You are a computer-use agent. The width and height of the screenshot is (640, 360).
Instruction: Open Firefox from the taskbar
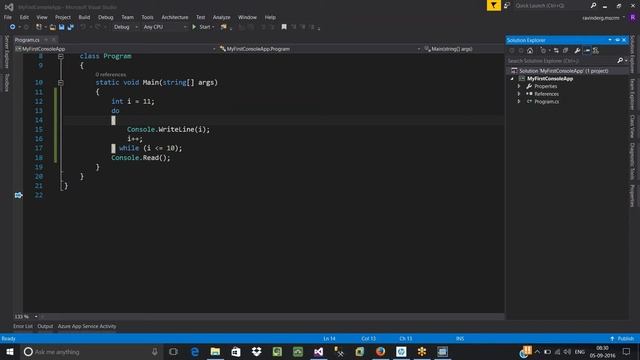(x=380, y=352)
